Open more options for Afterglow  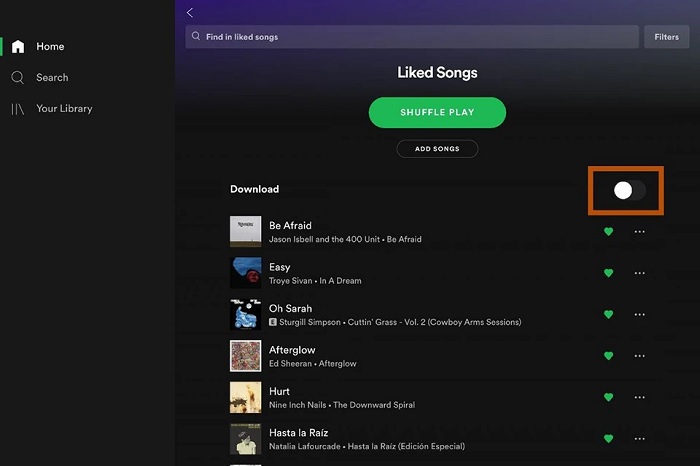[639, 356]
